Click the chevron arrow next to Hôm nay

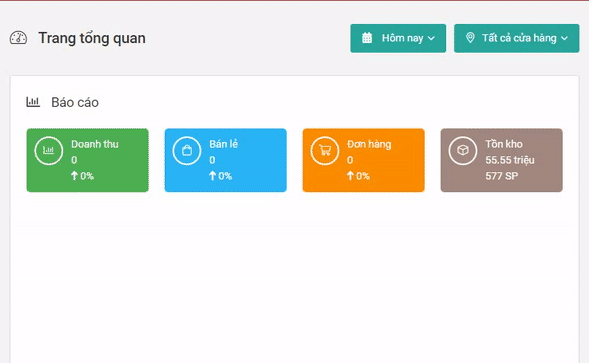tap(431, 38)
